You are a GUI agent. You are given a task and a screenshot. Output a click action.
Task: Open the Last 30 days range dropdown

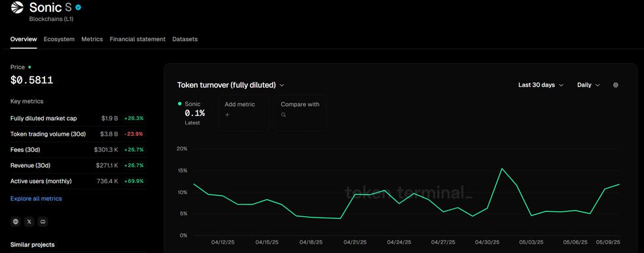coord(541,85)
